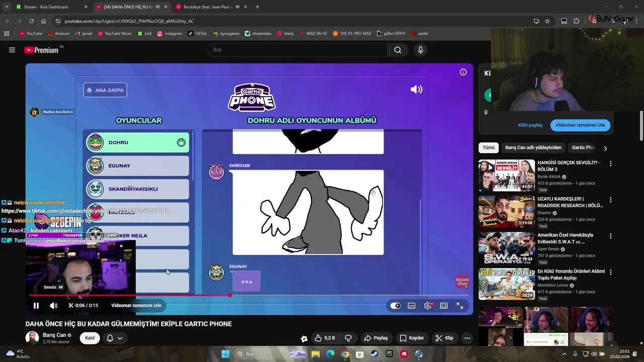
Task: Open the taskbar volume control
Action: 594,354
